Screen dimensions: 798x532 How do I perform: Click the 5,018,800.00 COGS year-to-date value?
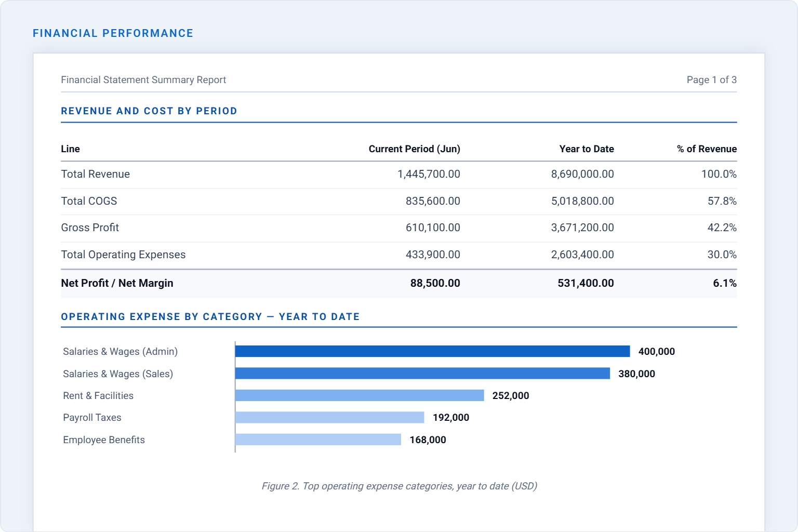582,201
